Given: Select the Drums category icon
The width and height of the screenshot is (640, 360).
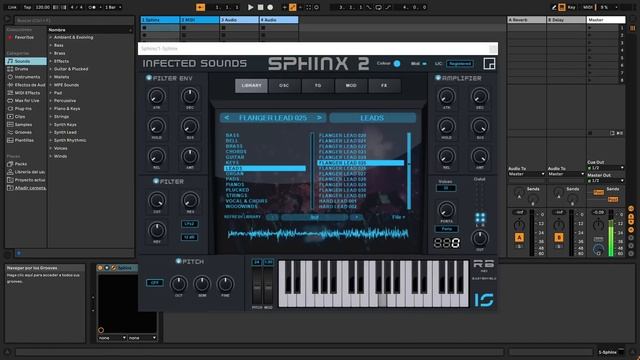Looking at the screenshot, I should (10, 69).
